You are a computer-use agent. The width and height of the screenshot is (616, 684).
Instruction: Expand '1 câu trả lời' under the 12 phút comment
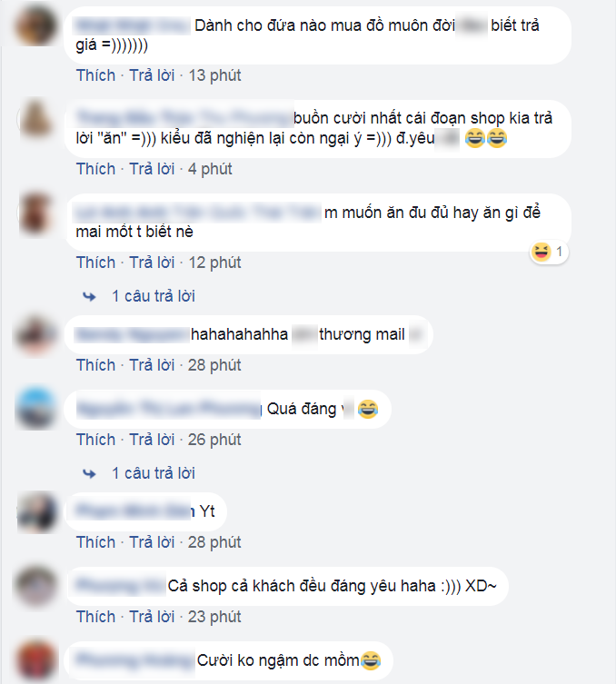coord(154,296)
